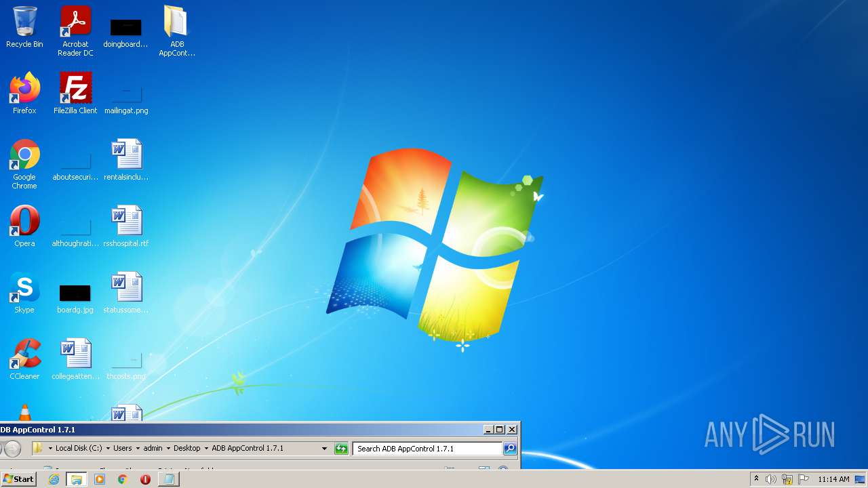
Task: Open Action Center flag icon
Action: [804, 479]
